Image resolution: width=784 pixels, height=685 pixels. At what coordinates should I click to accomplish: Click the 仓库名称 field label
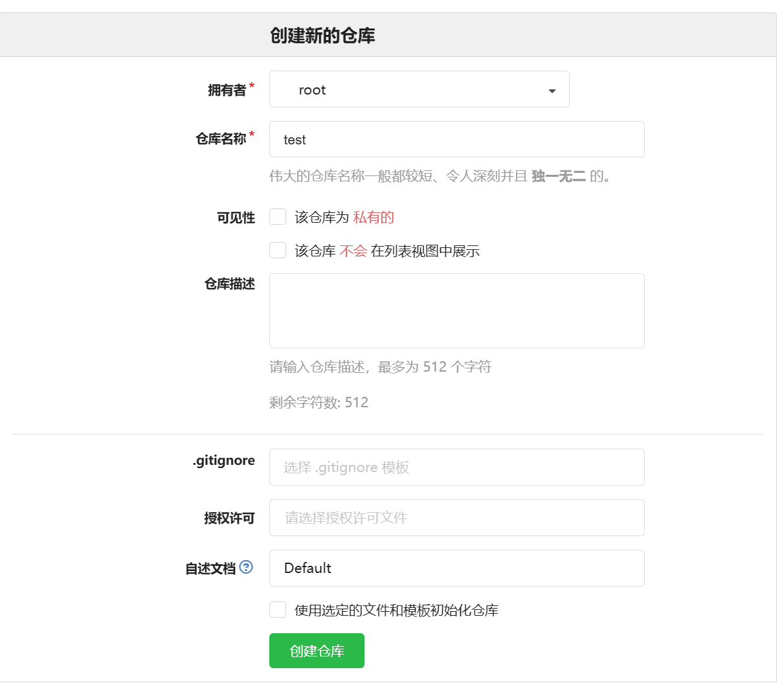coord(221,139)
